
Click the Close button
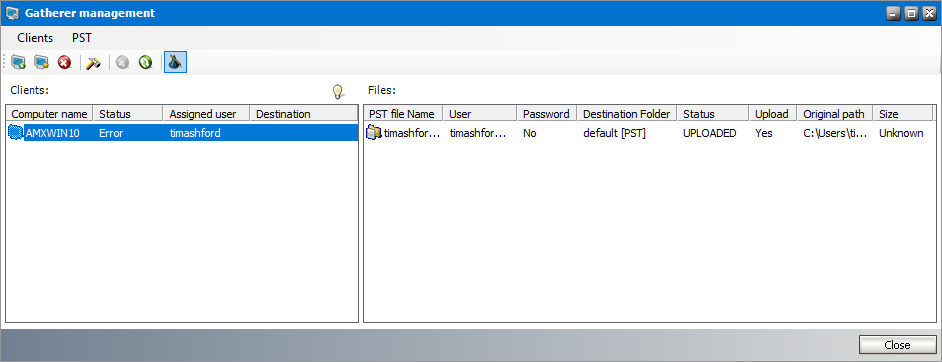click(x=898, y=345)
